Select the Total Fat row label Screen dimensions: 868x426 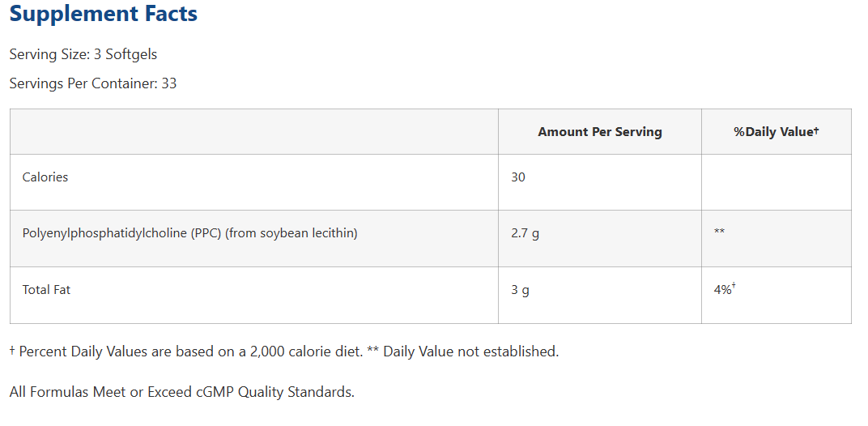[x=46, y=289]
